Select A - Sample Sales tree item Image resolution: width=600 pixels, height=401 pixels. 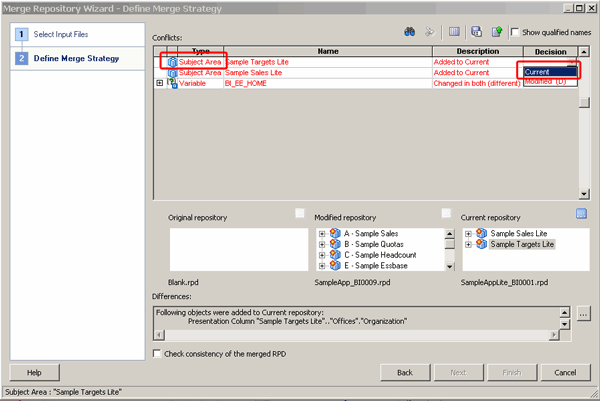point(371,233)
